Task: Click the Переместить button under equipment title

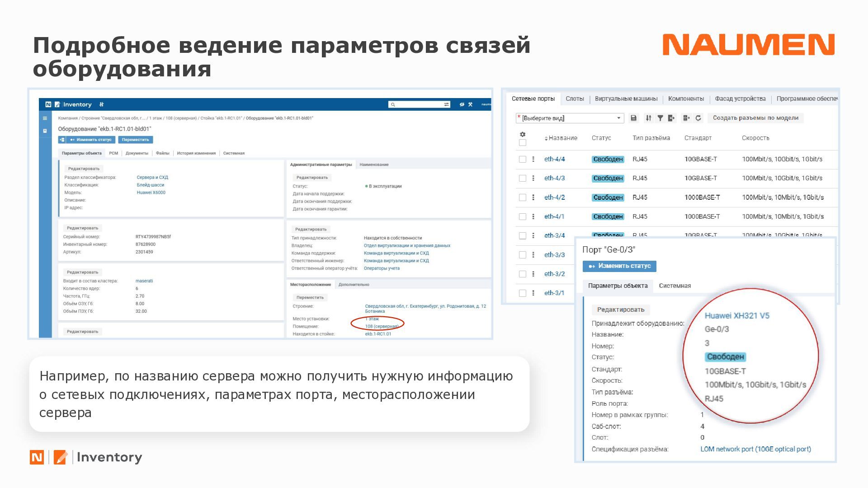Action: point(135,140)
